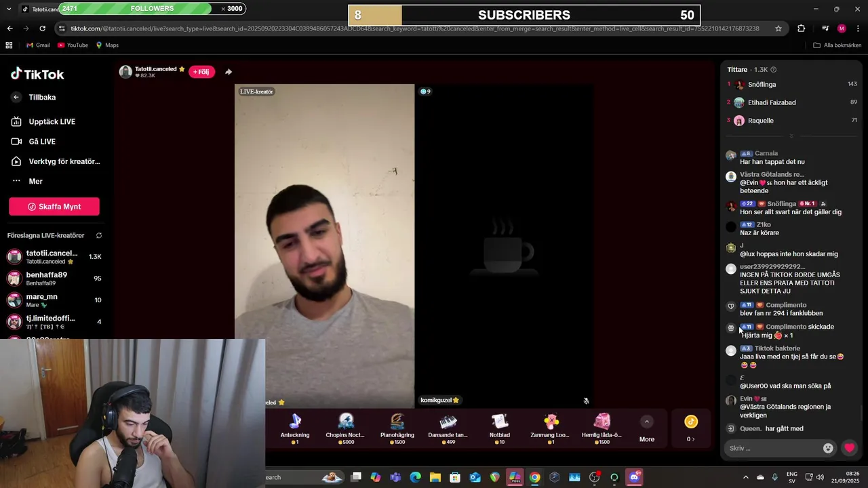This screenshot has width=868, height=488.
Task: Open the emoji picker in chat
Action: click(x=828, y=448)
